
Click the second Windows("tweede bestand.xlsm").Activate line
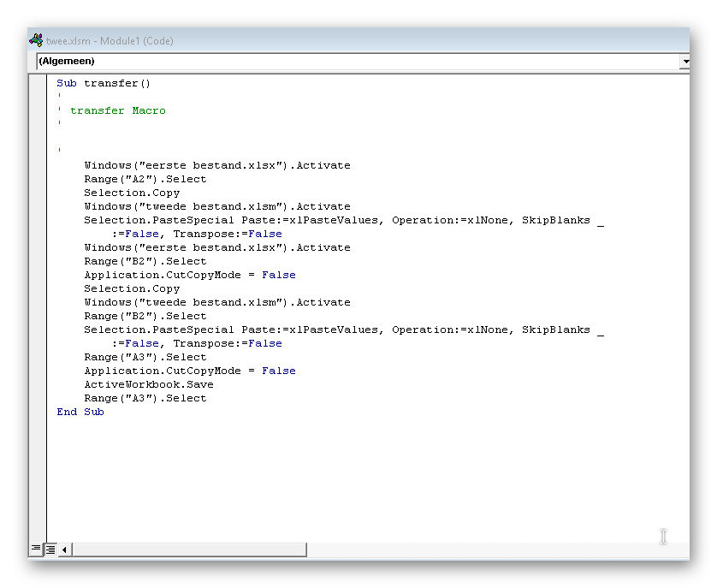click(217, 302)
